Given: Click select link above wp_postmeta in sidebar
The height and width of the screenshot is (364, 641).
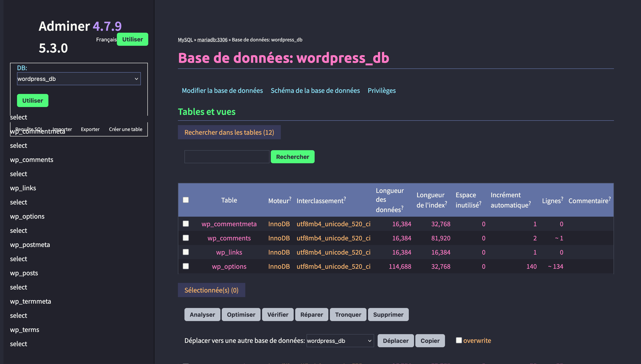Looking at the screenshot, I should click(x=19, y=230).
